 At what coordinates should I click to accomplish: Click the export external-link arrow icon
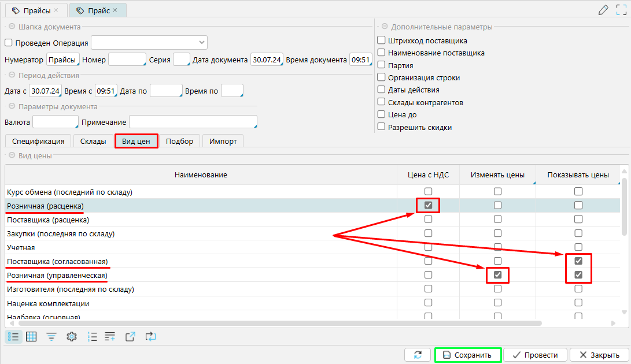coord(130,336)
